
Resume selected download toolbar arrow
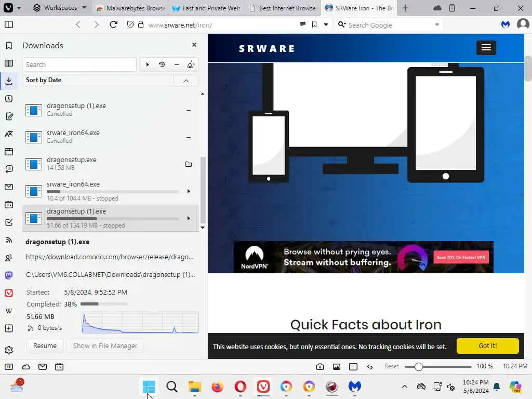point(148,64)
